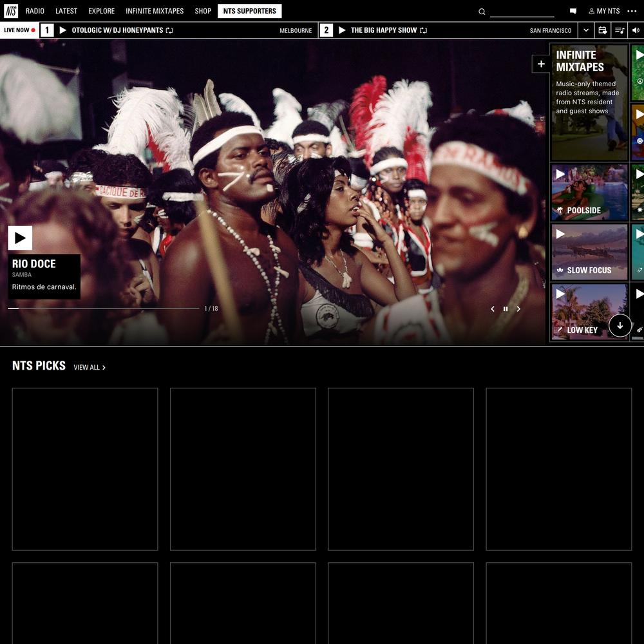Screen dimensions: 644x644
Task: Open the schedule calendar icon
Action: click(x=602, y=30)
